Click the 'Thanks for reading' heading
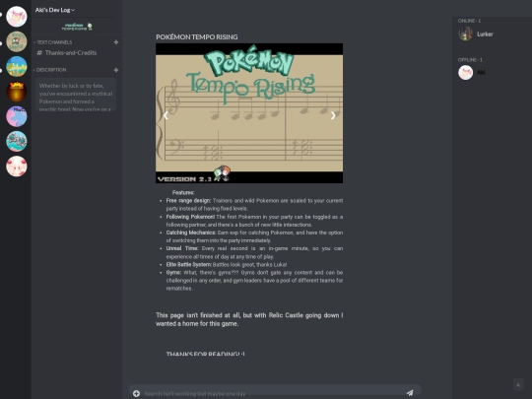532x399 pixels. pyautogui.click(x=206, y=354)
